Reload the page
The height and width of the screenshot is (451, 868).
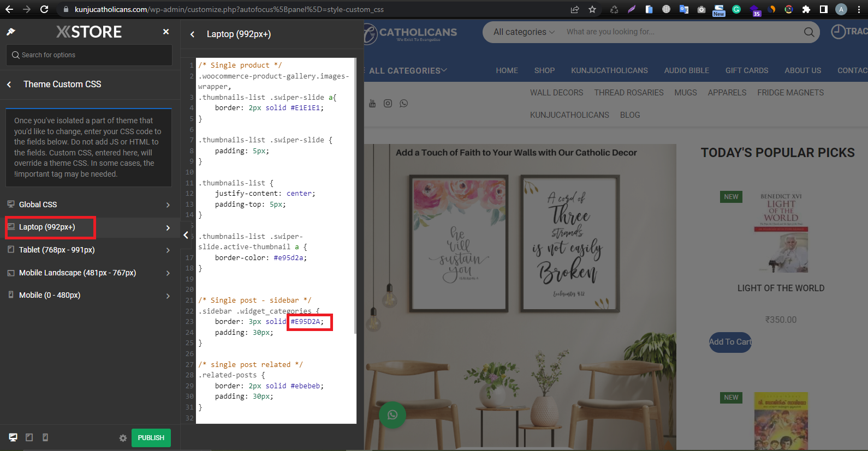click(45, 9)
